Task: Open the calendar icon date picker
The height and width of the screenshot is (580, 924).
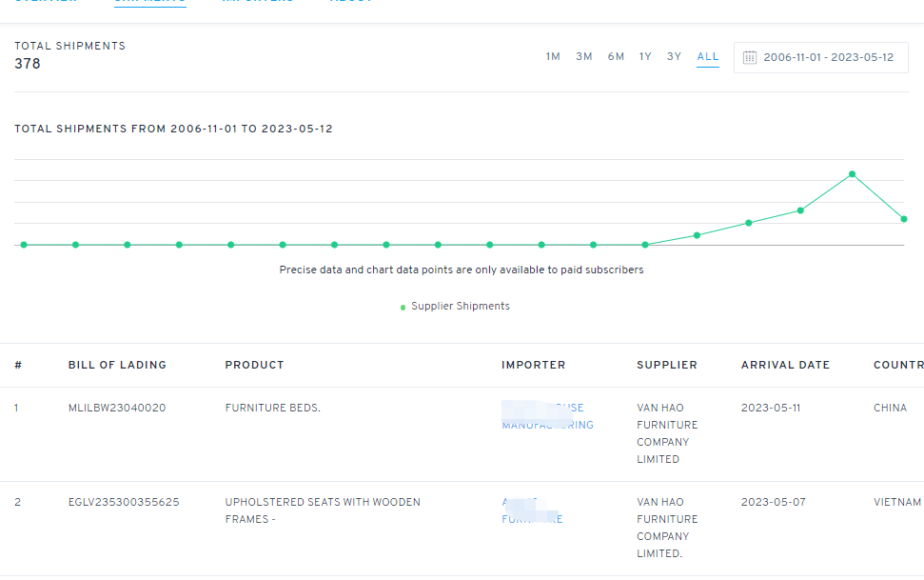Action: [x=750, y=57]
